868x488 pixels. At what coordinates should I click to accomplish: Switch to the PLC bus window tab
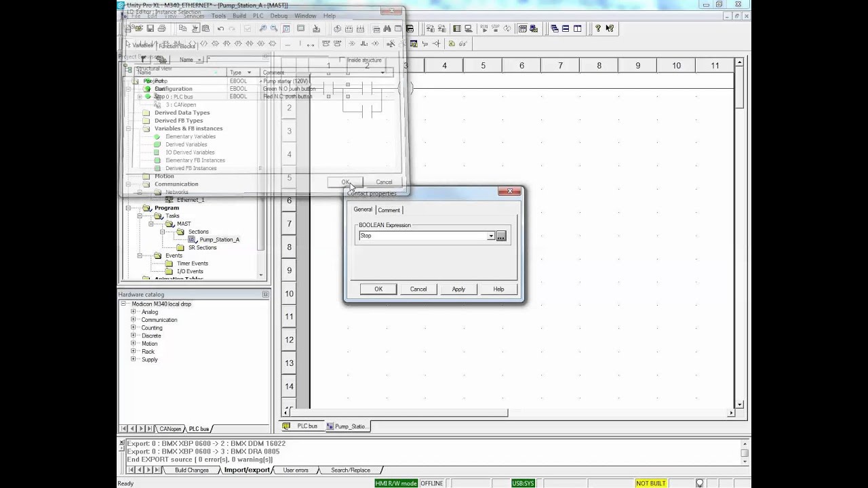tap(302, 426)
